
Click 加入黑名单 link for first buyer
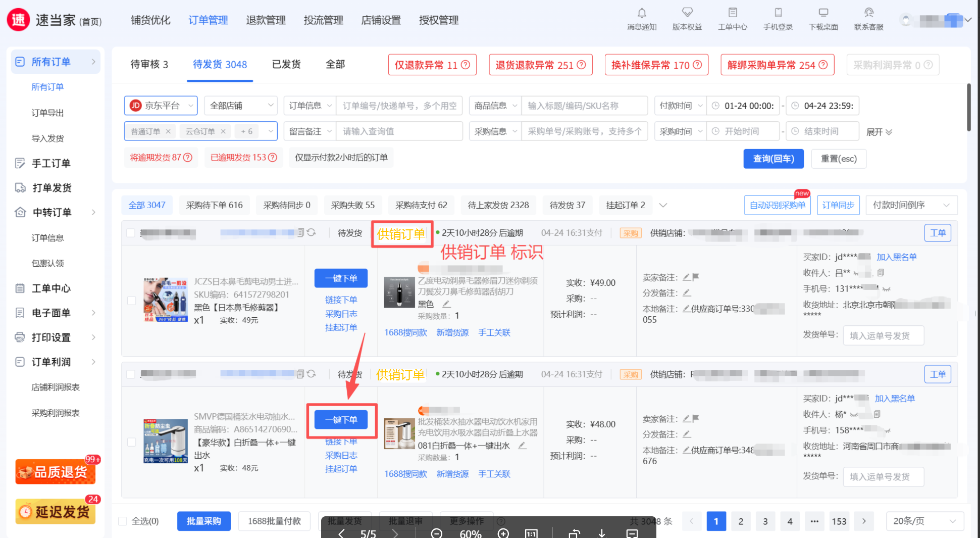pos(896,257)
